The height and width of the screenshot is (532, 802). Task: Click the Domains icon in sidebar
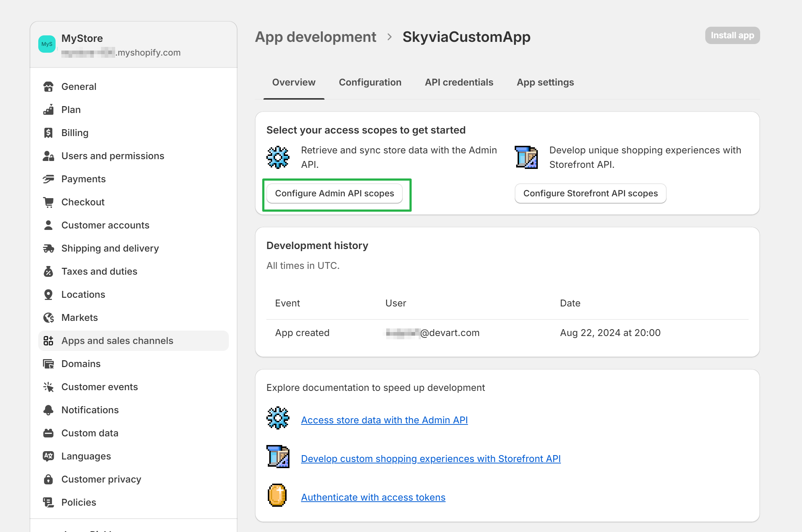(x=48, y=364)
